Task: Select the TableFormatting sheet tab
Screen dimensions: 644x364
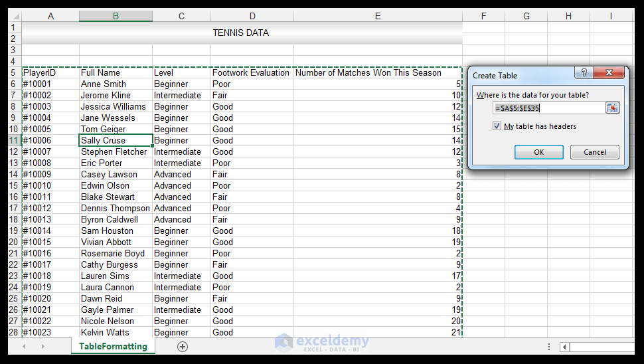Action: coord(113,346)
